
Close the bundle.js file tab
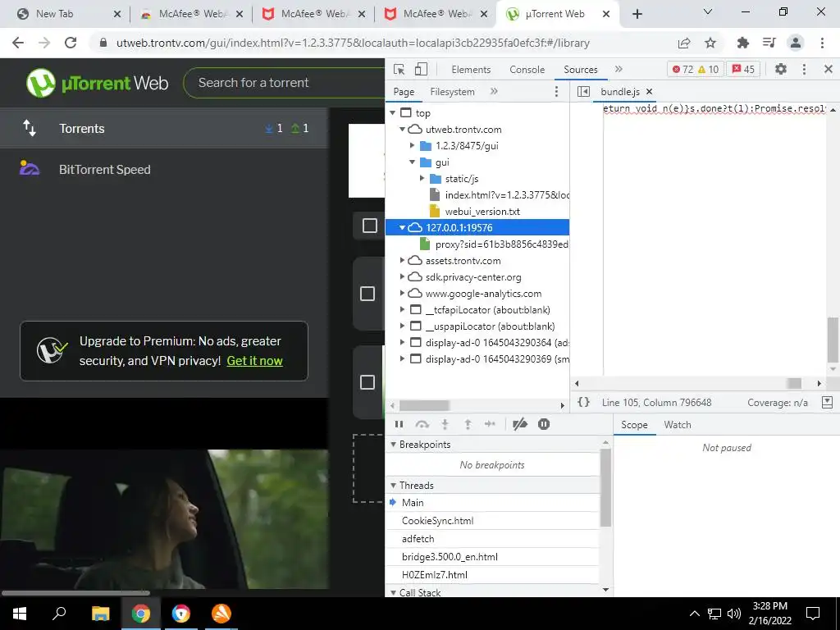(x=650, y=92)
